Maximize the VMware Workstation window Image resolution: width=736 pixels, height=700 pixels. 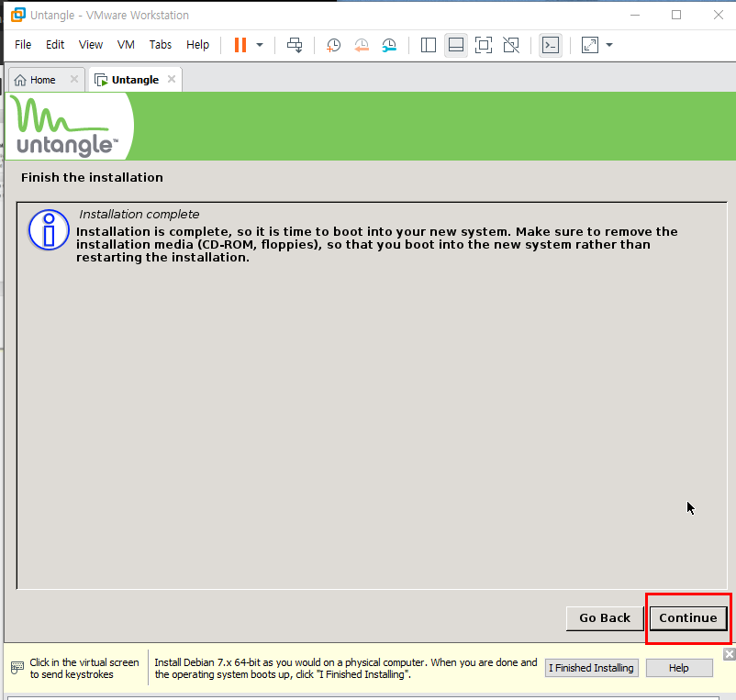click(676, 15)
